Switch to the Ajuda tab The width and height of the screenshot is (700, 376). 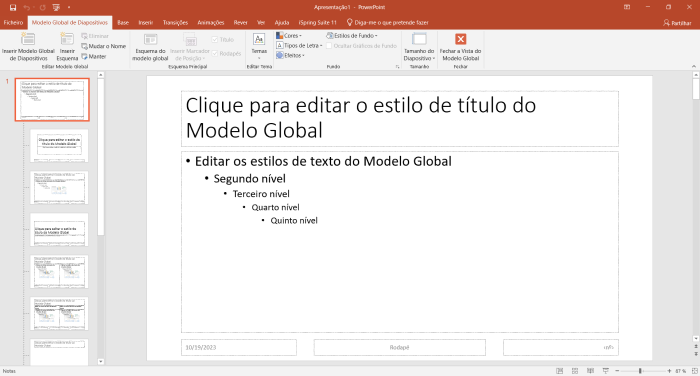[282, 22]
